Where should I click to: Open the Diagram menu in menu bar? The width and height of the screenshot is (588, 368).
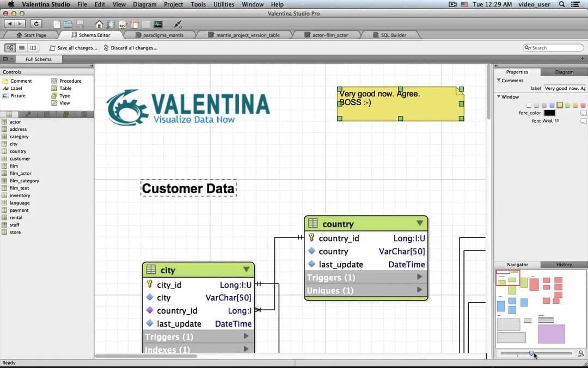tap(144, 4)
